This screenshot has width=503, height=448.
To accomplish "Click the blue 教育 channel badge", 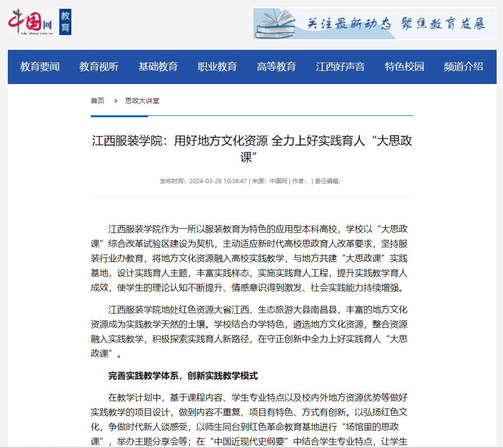I will click(65, 22).
